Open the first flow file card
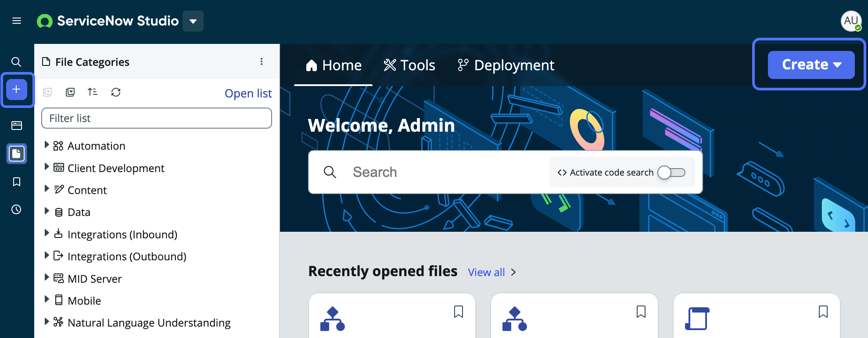 click(x=392, y=316)
